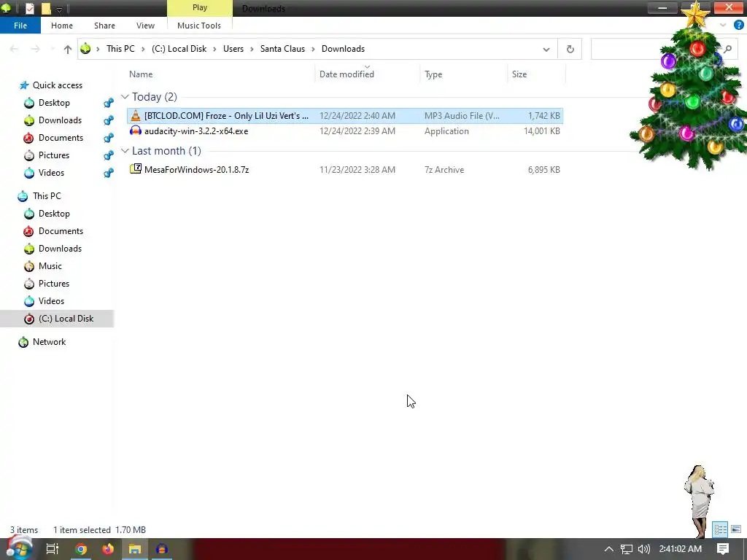Open Videos under This PC

point(51,301)
